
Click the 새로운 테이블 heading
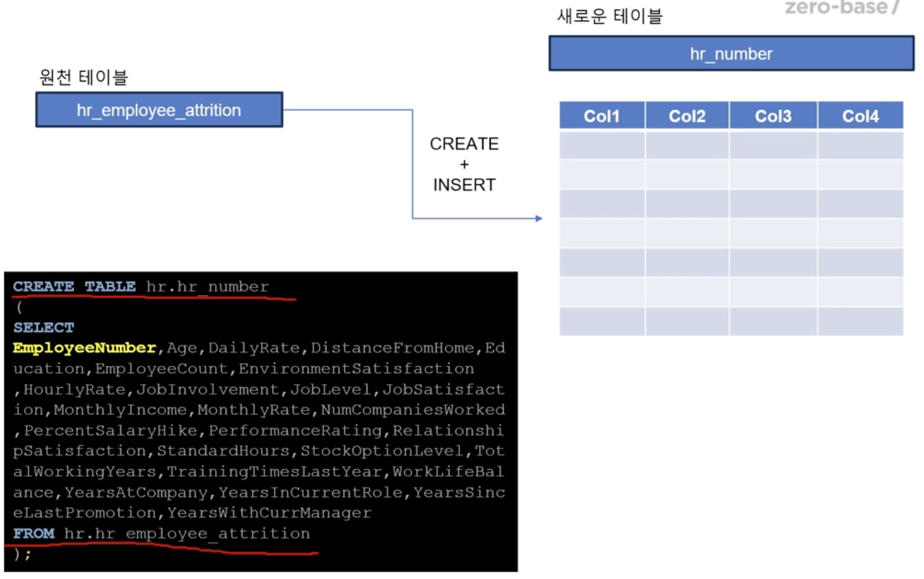point(610,16)
